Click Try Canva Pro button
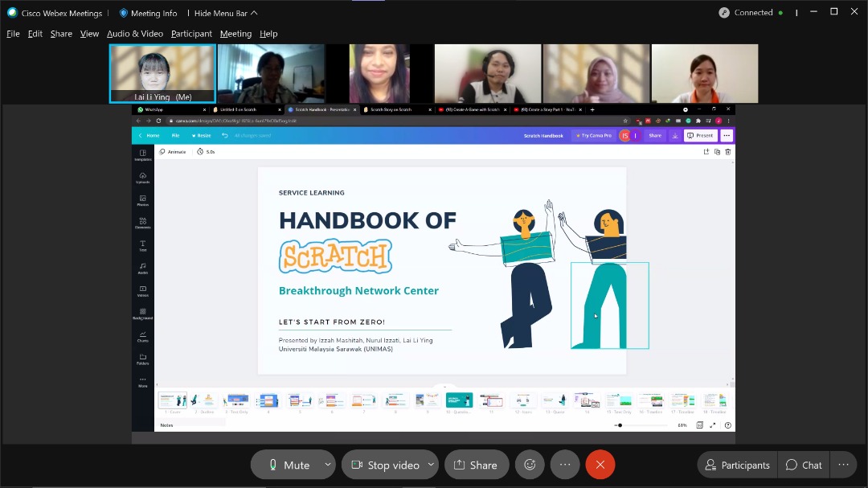868x488 pixels. (594, 136)
